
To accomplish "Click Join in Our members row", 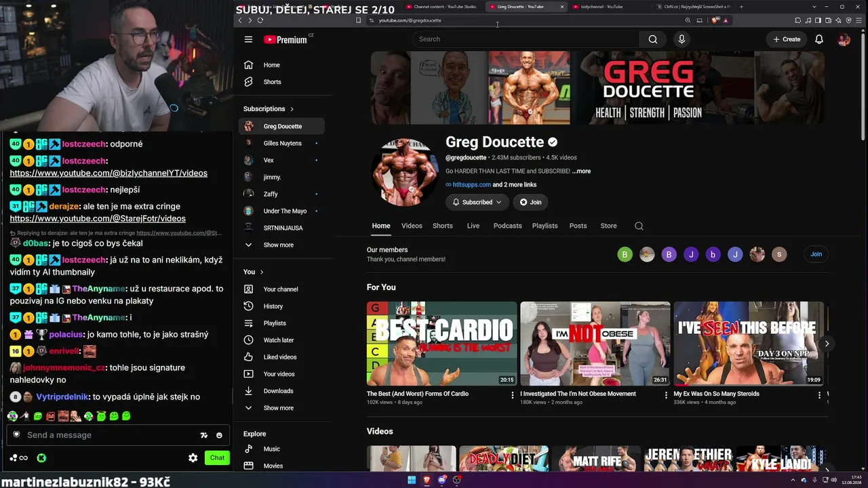I will (816, 254).
